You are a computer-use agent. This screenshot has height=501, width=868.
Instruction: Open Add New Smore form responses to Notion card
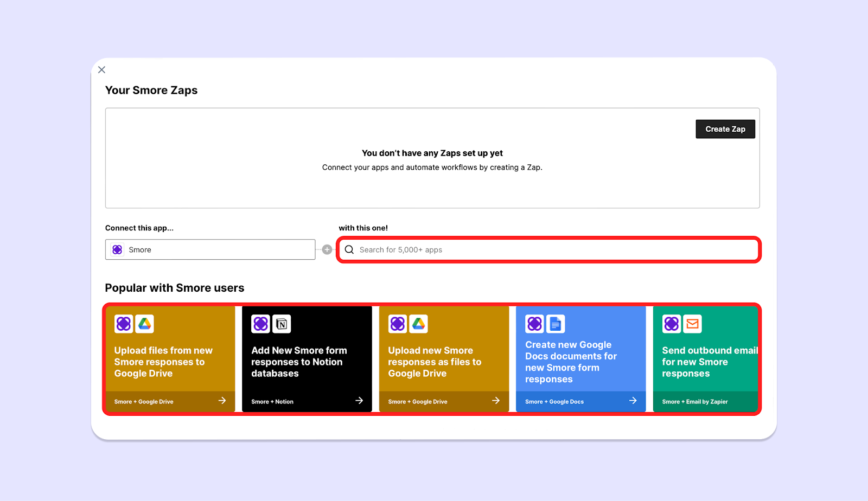tap(307, 359)
